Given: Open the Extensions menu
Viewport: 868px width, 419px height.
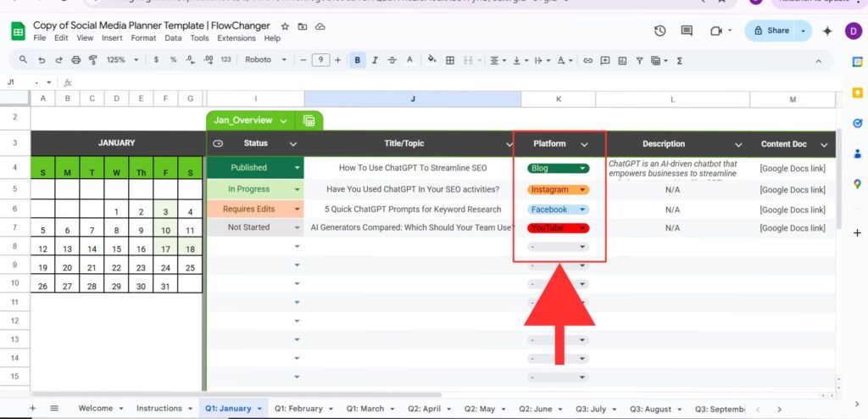Looking at the screenshot, I should [x=236, y=38].
